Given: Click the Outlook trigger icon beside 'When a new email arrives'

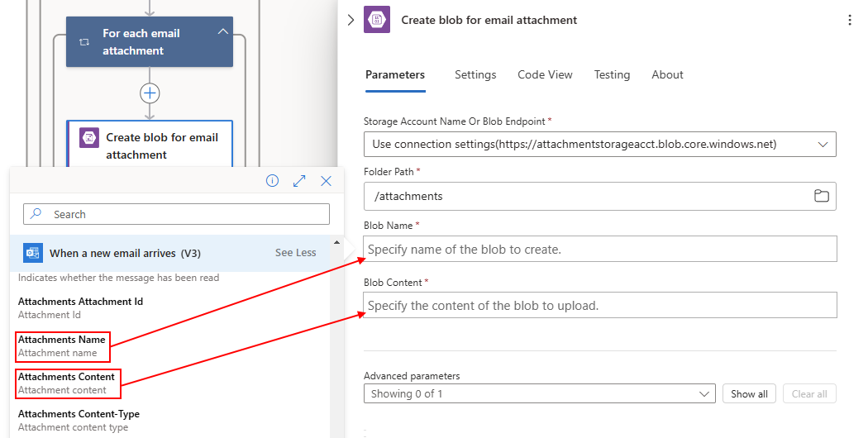Looking at the screenshot, I should (x=33, y=253).
